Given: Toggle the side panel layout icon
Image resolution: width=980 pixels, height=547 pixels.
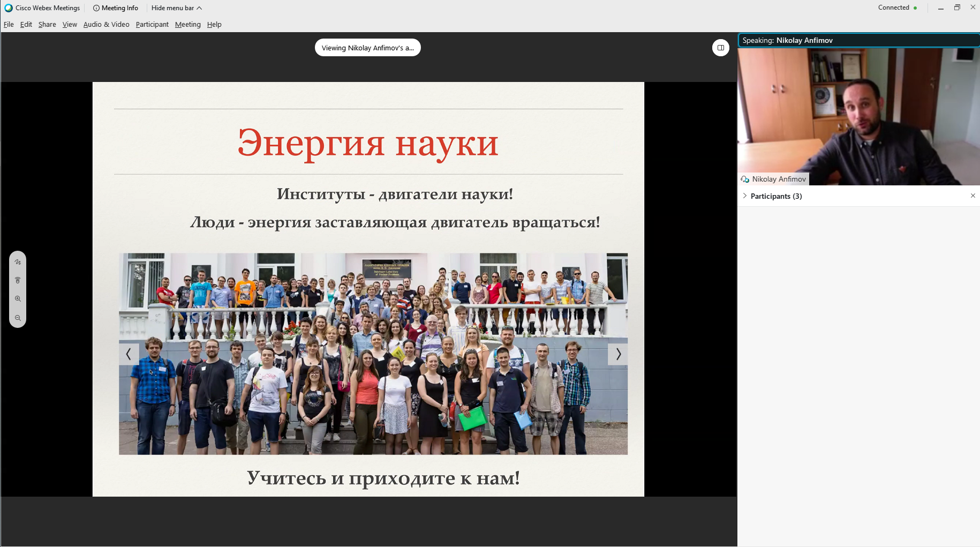Looking at the screenshot, I should (x=720, y=48).
